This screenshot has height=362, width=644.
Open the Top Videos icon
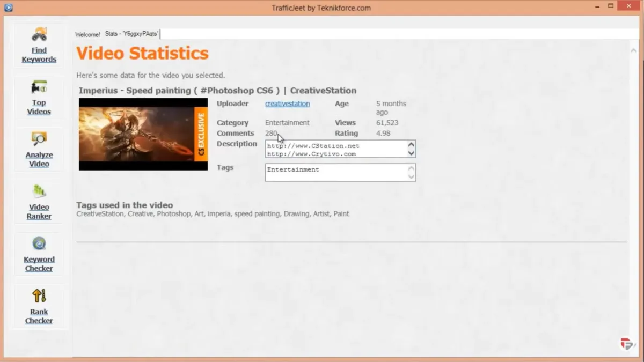tap(39, 87)
